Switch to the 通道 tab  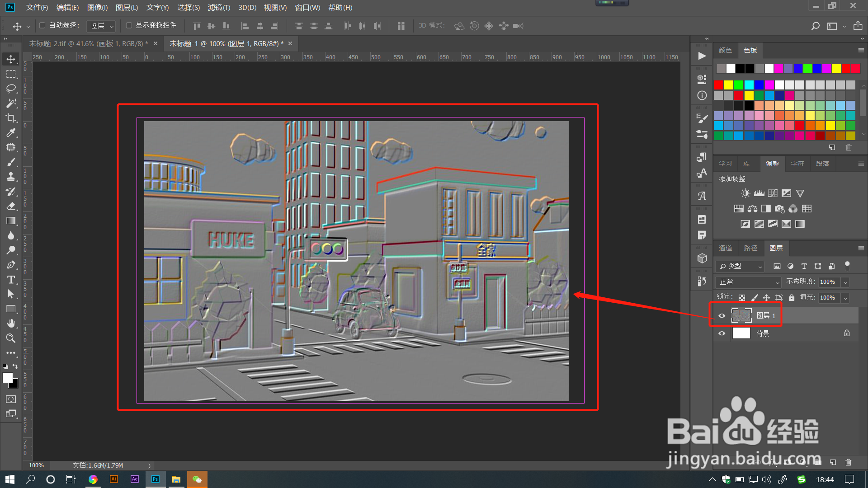point(726,248)
